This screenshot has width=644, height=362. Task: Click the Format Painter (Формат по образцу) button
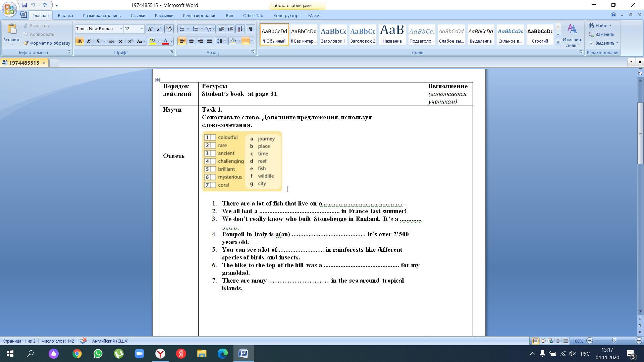click(47, 43)
